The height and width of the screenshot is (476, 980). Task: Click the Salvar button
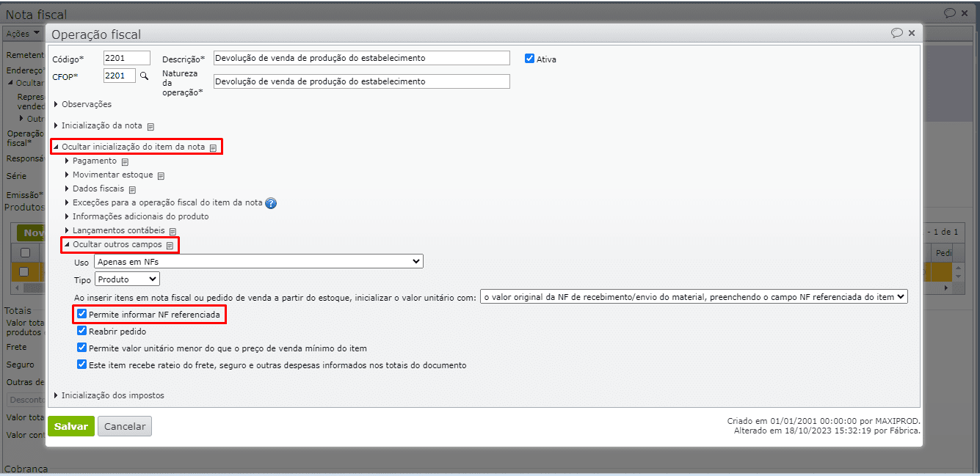click(x=71, y=426)
